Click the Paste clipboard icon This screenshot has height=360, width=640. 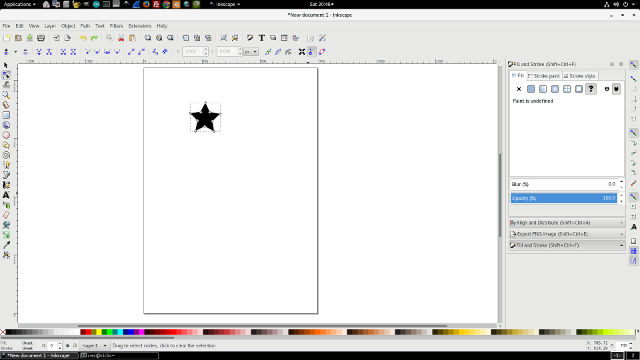click(x=132, y=38)
